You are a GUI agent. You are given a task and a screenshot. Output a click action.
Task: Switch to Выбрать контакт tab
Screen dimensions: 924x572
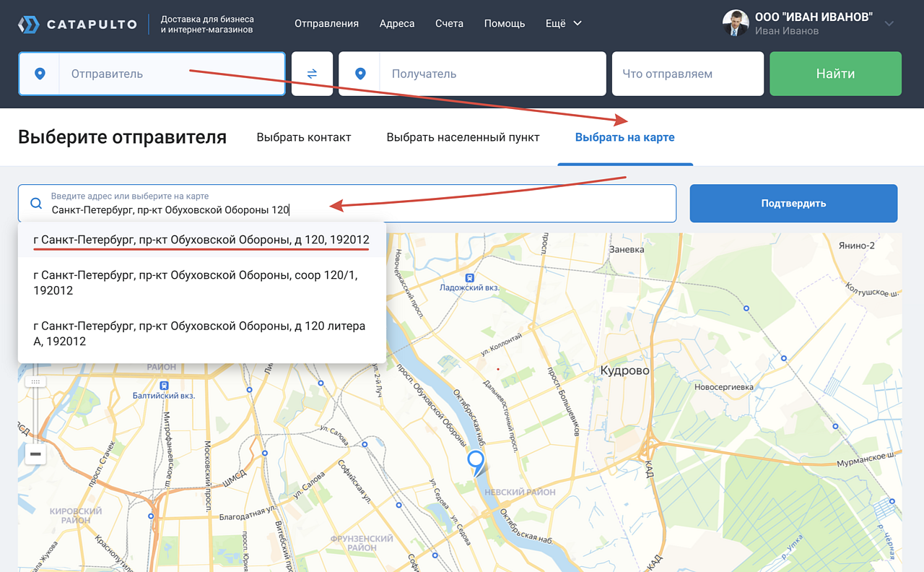click(x=304, y=137)
